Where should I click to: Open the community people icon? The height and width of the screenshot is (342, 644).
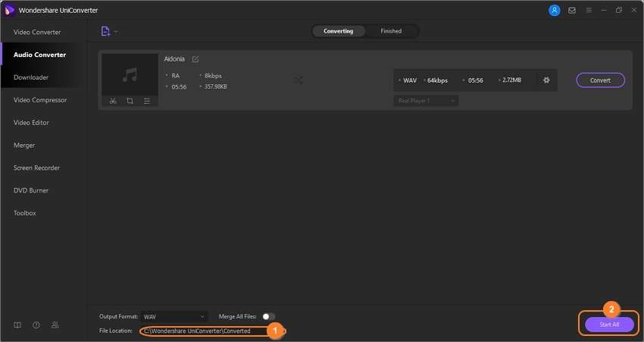55,325
